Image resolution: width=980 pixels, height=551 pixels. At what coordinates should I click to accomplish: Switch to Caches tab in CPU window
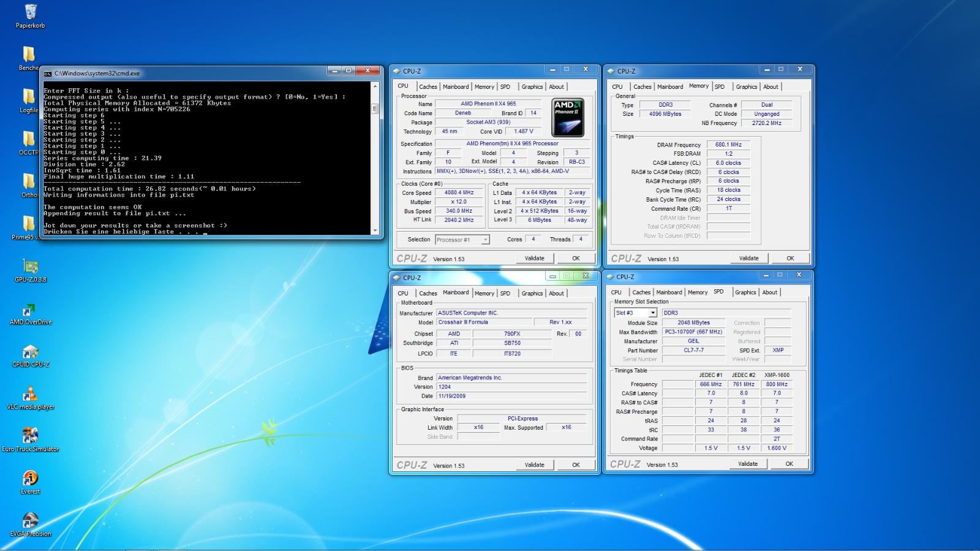pyautogui.click(x=428, y=87)
